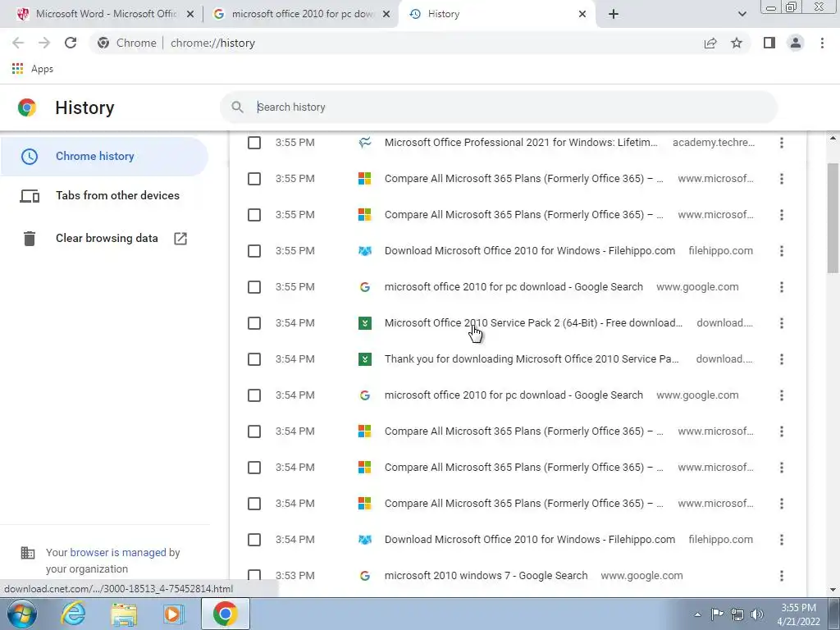Click the building icon beside managed browser notice
This screenshot has height=630, width=840.
[x=27, y=553]
